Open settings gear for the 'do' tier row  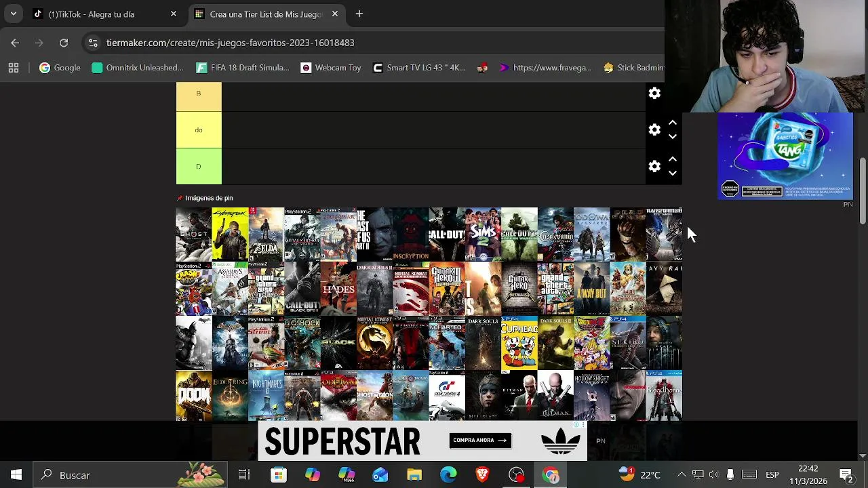(x=654, y=129)
